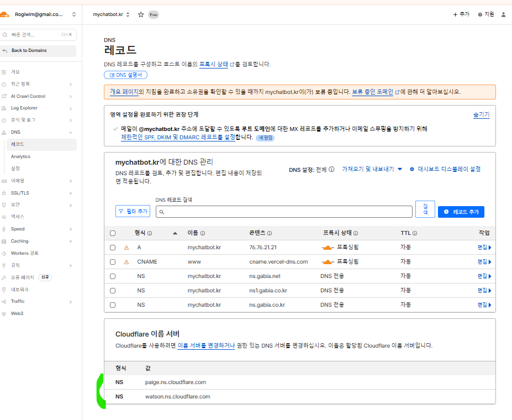The image size is (512, 420).
Task: Click the 이메일 envelope icon
Action: point(4,181)
